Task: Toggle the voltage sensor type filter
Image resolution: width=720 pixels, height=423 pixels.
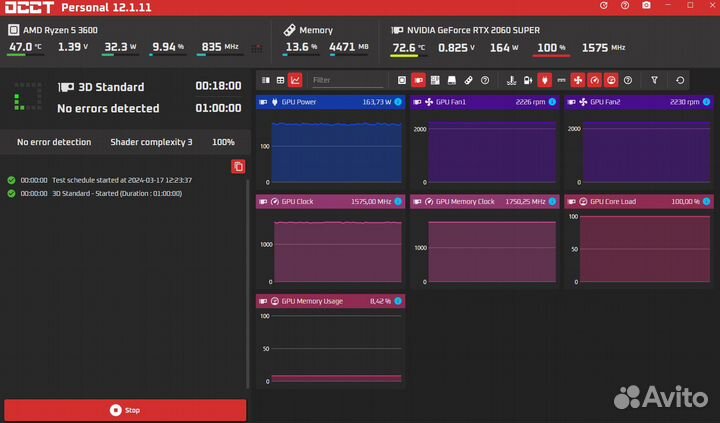Action: [x=528, y=80]
